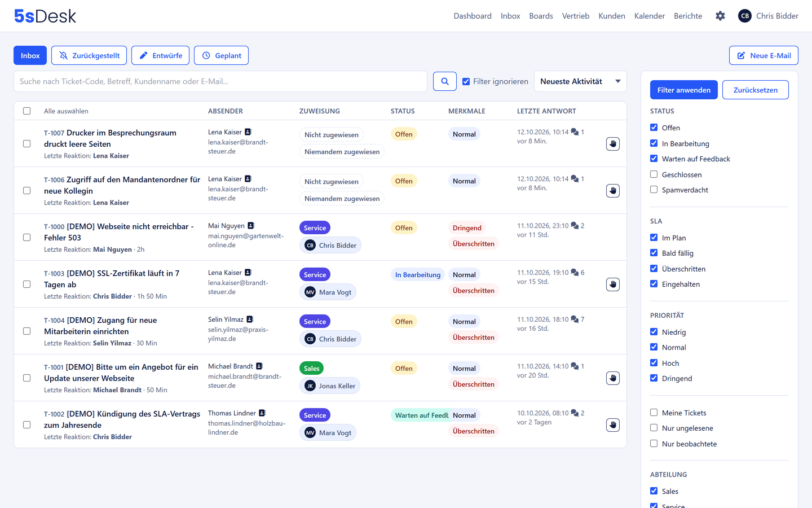Go to Dashboard in top navigation
812x508 pixels.
pos(473,16)
